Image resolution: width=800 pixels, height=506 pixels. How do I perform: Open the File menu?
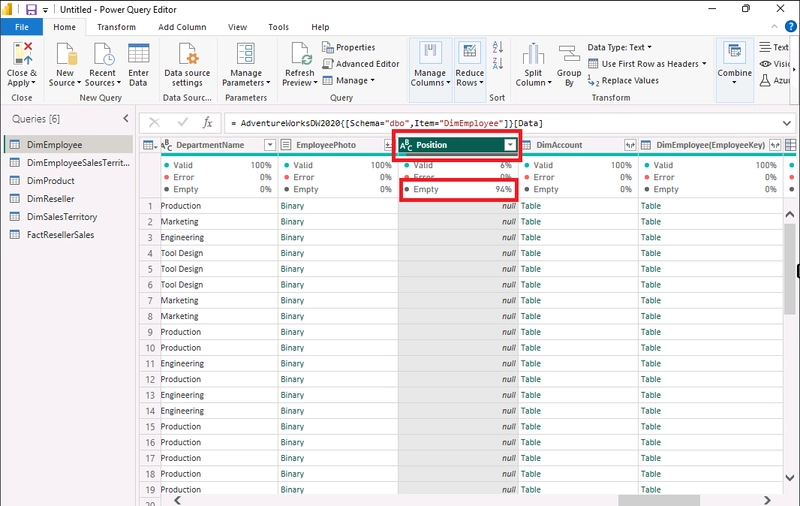[x=21, y=27]
